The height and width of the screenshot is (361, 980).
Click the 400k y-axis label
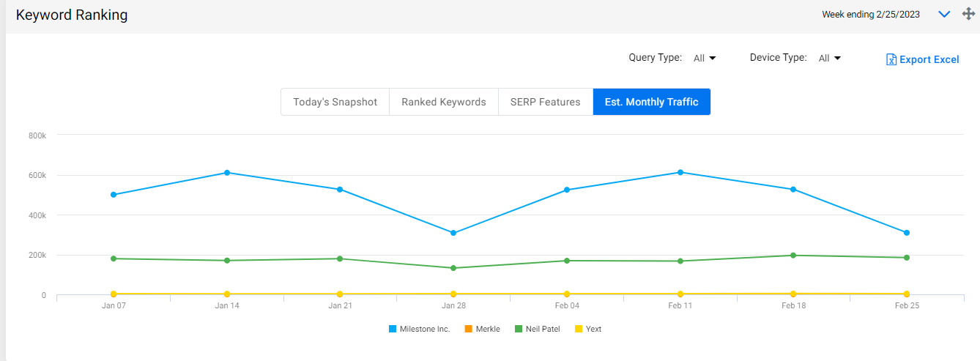click(x=37, y=215)
